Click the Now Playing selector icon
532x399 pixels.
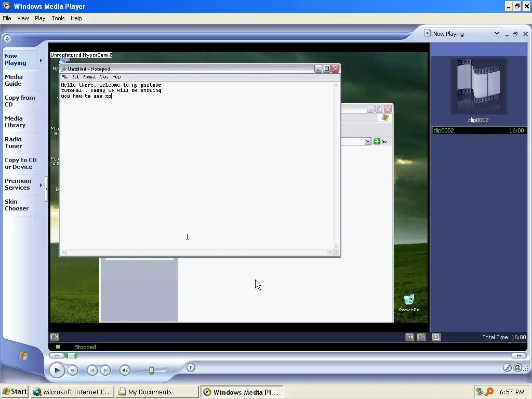pyautogui.click(x=428, y=33)
